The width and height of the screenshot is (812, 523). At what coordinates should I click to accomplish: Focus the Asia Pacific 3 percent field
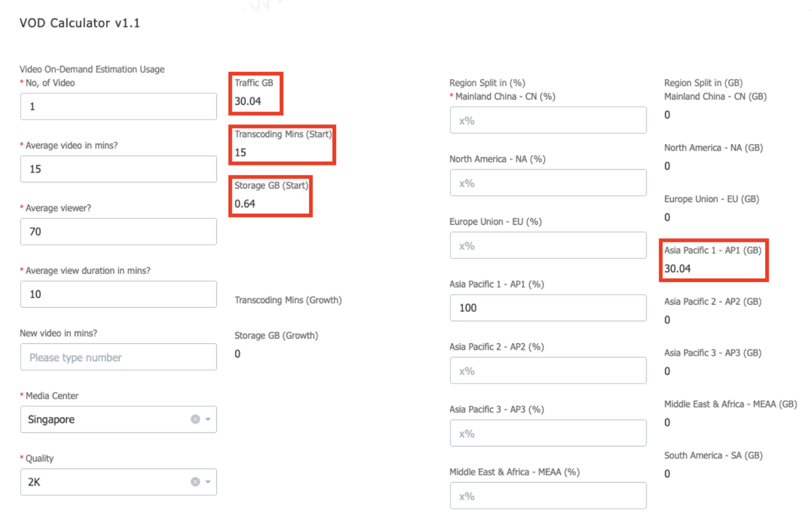[548, 433]
